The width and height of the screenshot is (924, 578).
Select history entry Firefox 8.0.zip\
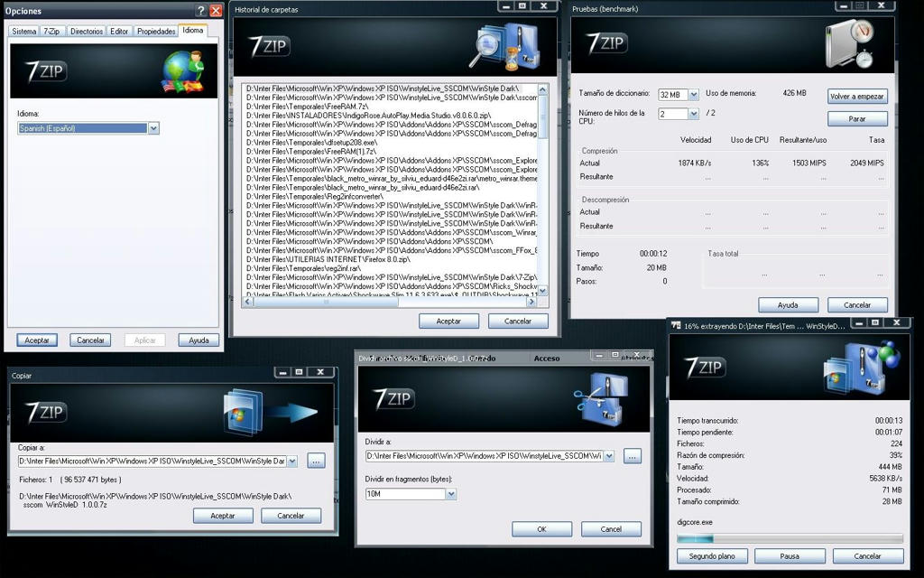pyautogui.click(x=328, y=259)
